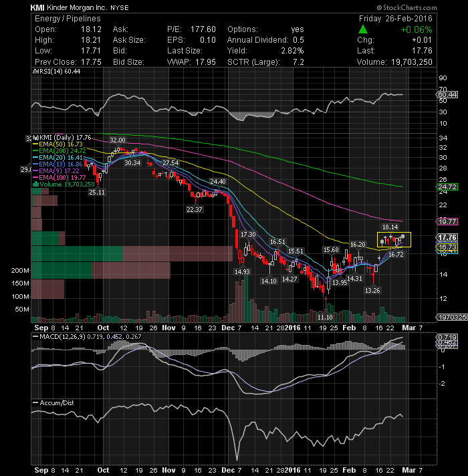Click the 13.26 price low label

coord(372,291)
